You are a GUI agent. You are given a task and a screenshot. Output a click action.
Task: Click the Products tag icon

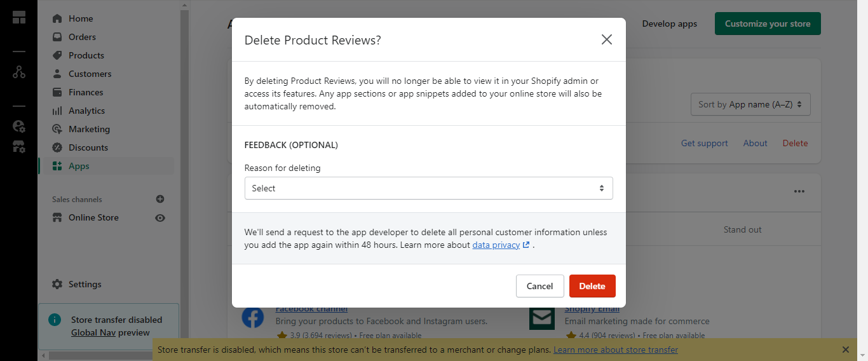pyautogui.click(x=57, y=55)
